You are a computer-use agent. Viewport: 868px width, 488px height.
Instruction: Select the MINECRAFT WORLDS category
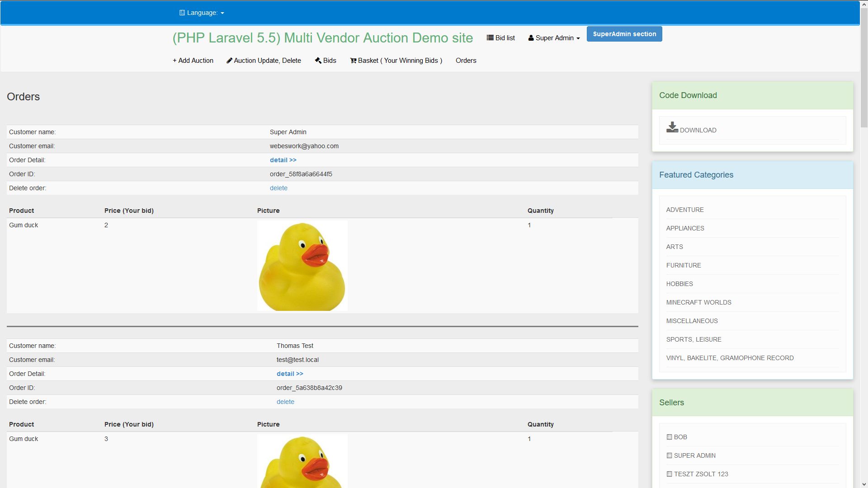pyautogui.click(x=698, y=302)
